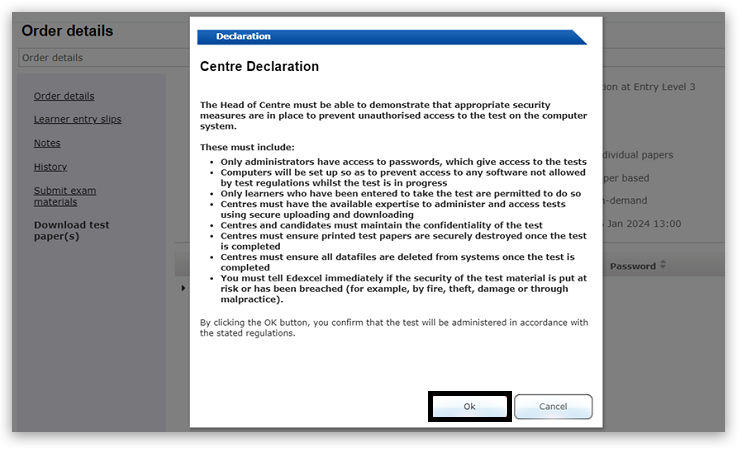This screenshot has width=743, height=450.
Task: View the order History
Action: pyautogui.click(x=50, y=167)
